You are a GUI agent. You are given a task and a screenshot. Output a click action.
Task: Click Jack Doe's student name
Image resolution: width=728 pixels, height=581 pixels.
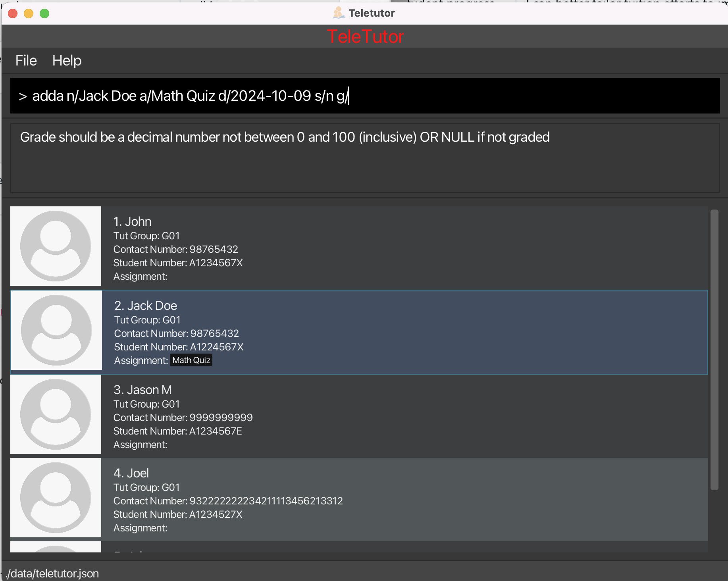coord(146,306)
